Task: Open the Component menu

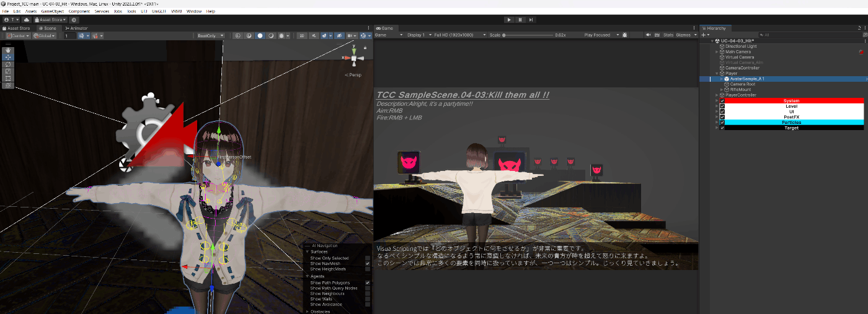Action: pyautogui.click(x=79, y=11)
